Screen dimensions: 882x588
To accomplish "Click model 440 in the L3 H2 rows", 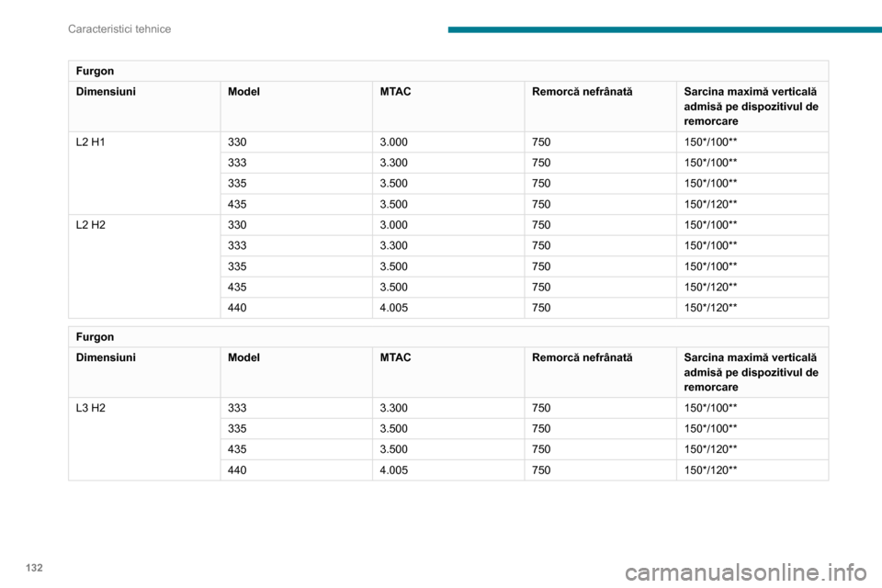I will click(x=237, y=470).
